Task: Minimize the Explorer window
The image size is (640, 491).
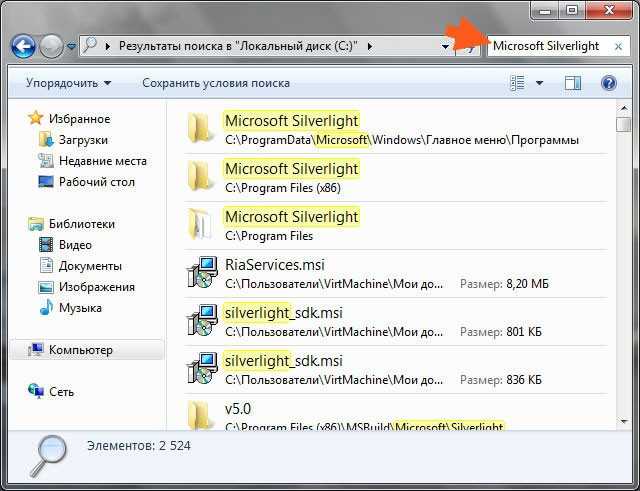Action: (545, 10)
